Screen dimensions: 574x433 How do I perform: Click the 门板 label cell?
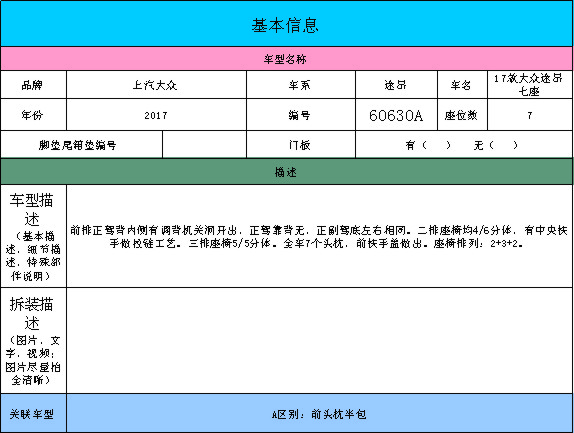(x=301, y=145)
